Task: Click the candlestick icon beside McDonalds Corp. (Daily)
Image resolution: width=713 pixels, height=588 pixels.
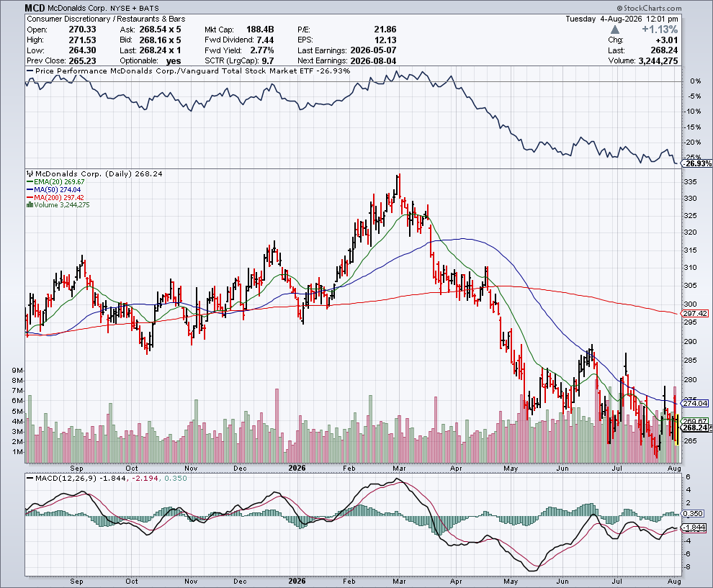Action: click(x=30, y=173)
